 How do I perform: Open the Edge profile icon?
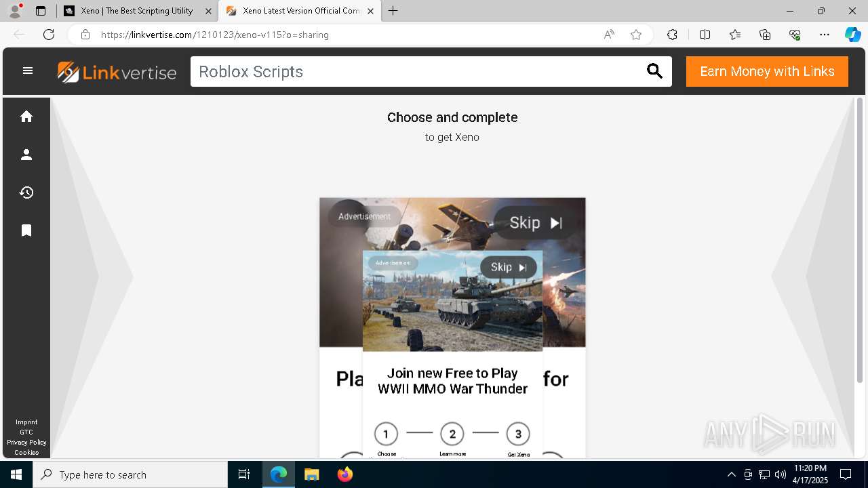(x=15, y=11)
